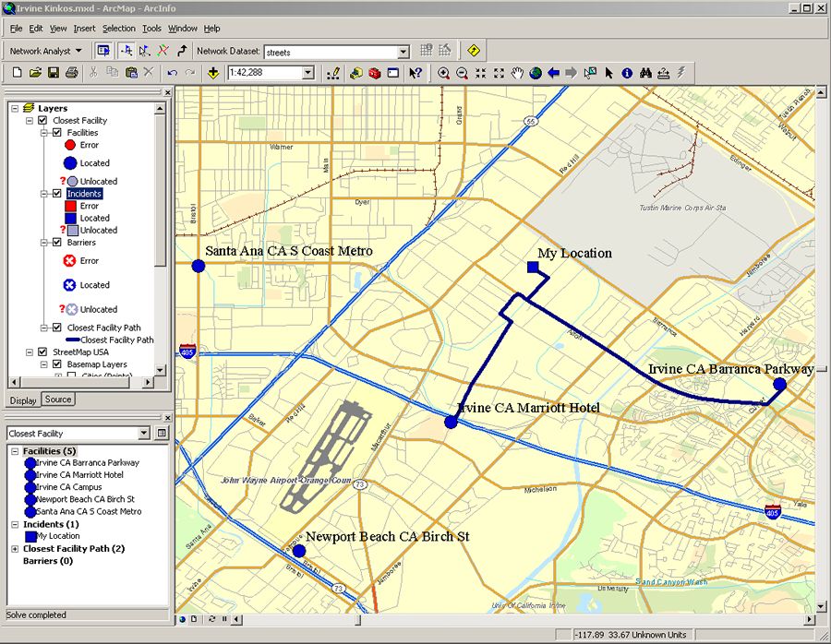Open the Network Dataset streets dropdown
This screenshot has width=831, height=644.
[x=403, y=52]
